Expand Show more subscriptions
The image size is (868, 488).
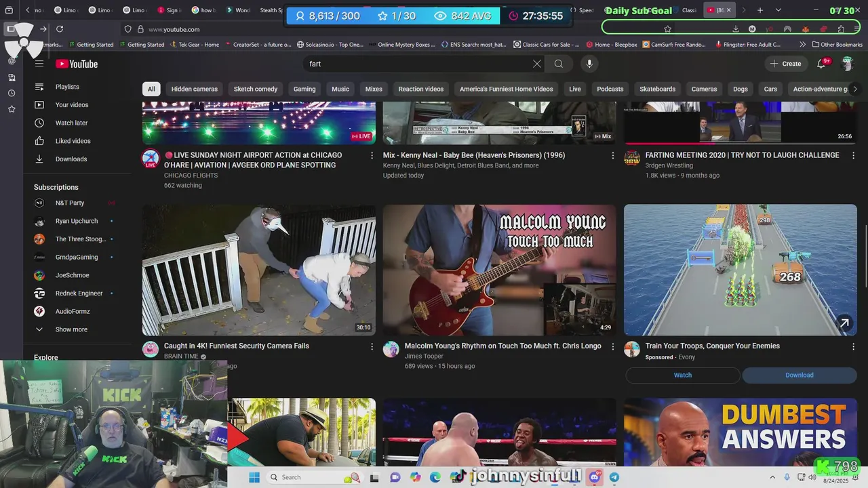pyautogui.click(x=71, y=329)
